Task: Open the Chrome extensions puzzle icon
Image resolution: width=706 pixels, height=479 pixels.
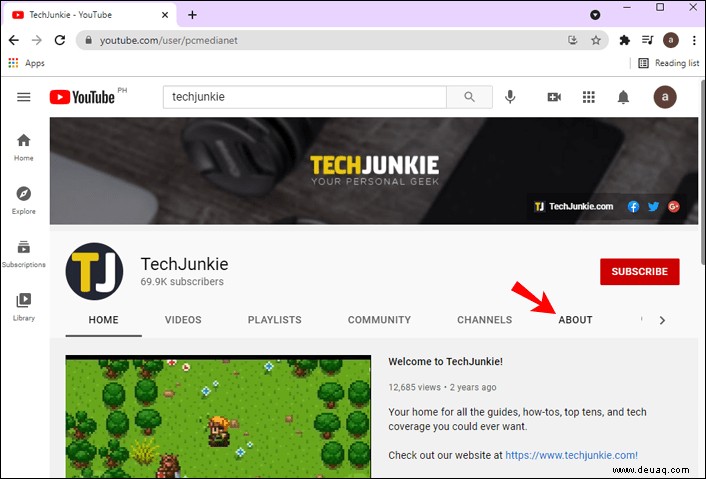Action: pos(625,41)
